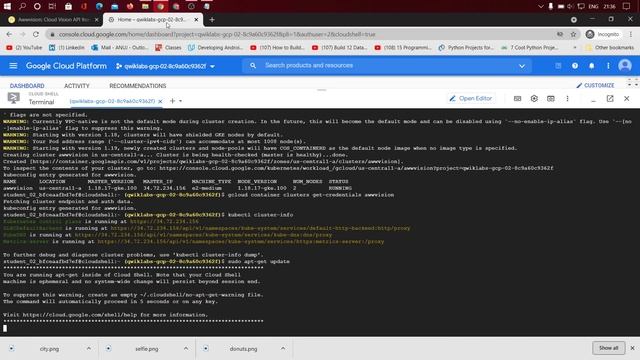Open the Windows notification center
Image resolution: width=640 pixels, height=360 pixels.
[626, 6]
